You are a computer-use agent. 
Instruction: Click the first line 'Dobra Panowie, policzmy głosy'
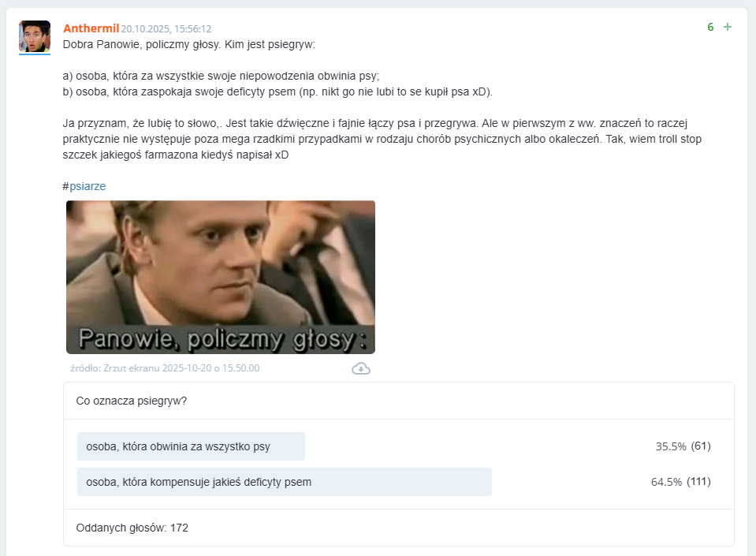(x=189, y=44)
